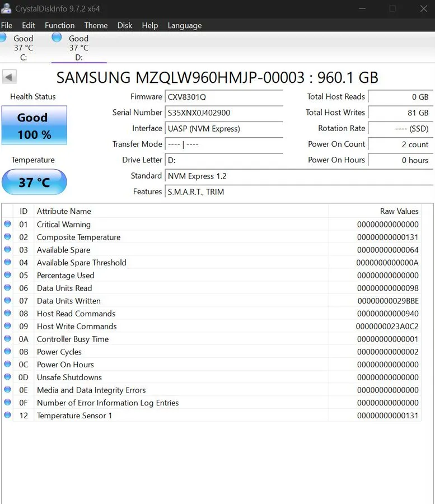Click status orb of Data Units Written row
435x504 pixels.
(8, 300)
